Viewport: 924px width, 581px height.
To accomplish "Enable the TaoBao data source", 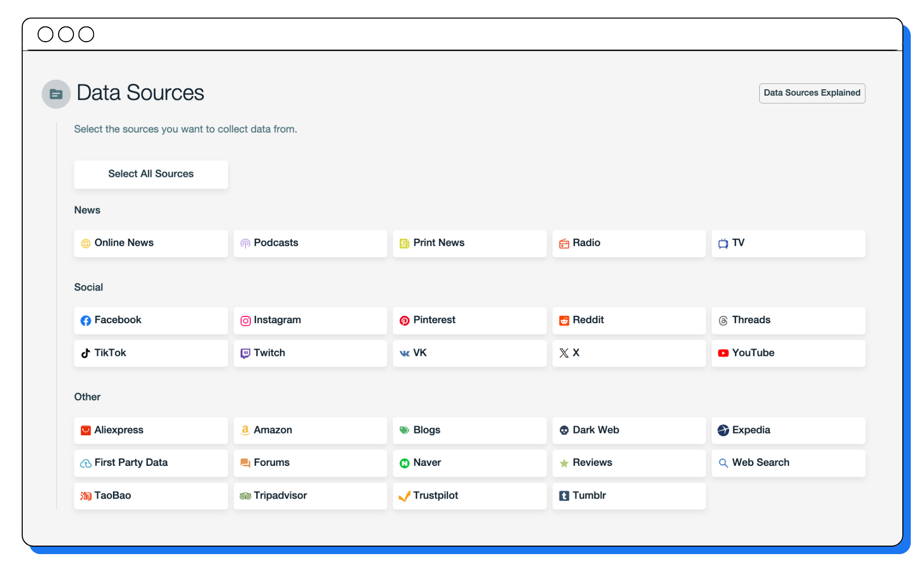I will 150,495.
